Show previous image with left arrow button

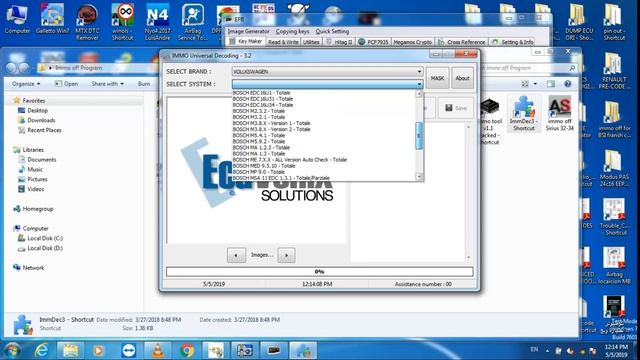[236, 255]
